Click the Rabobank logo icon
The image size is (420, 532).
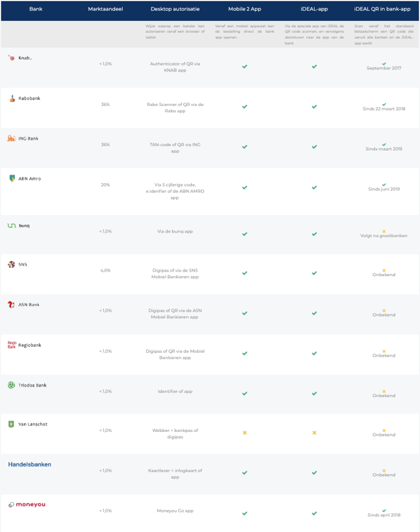[12, 98]
